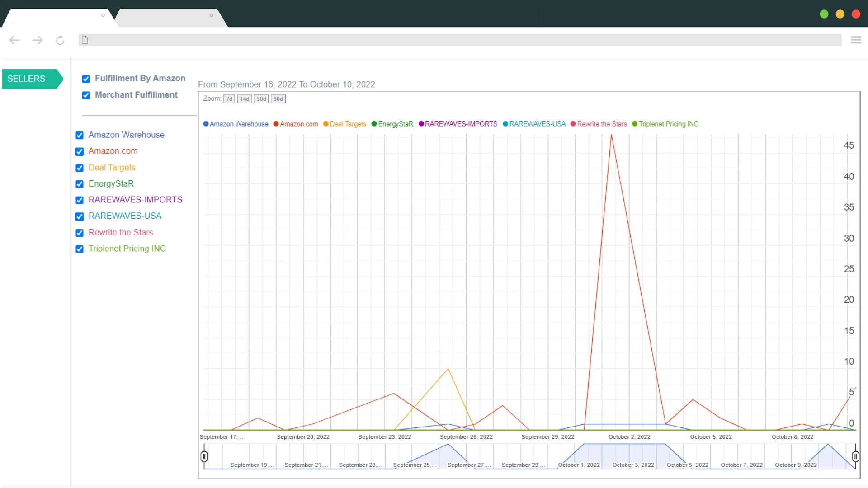Viewport: 868px width, 488px height.
Task: Toggle the Merchant Fulfillment checkbox
Action: point(85,95)
